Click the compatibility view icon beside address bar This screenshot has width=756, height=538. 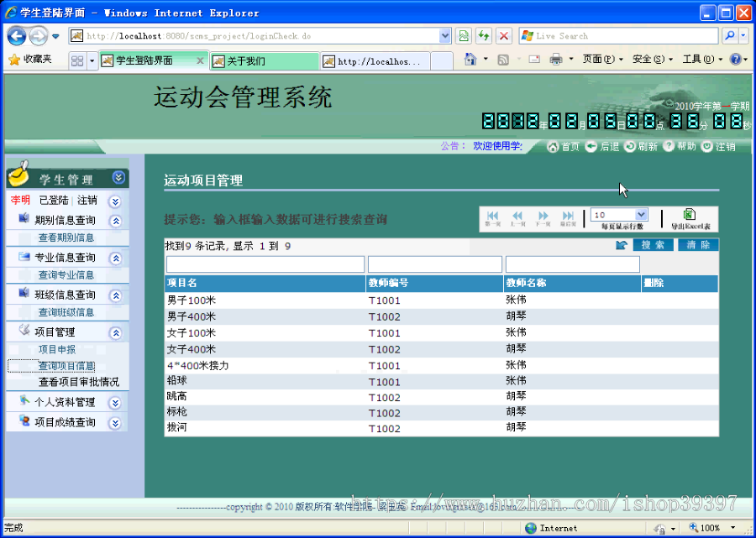coord(464,35)
